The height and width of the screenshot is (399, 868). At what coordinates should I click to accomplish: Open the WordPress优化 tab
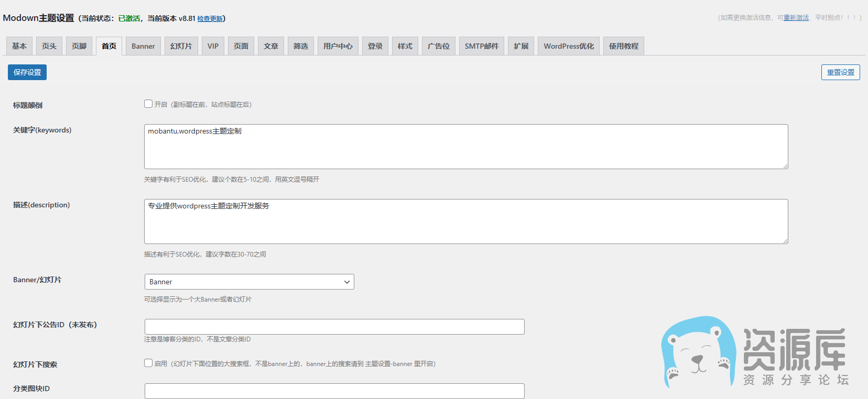coord(568,46)
